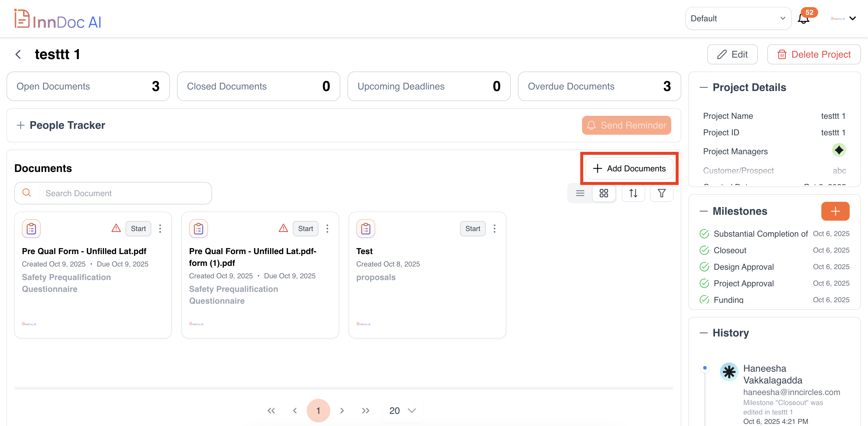Select the Open Documents card
This screenshot has height=426, width=868.
coord(88,86)
